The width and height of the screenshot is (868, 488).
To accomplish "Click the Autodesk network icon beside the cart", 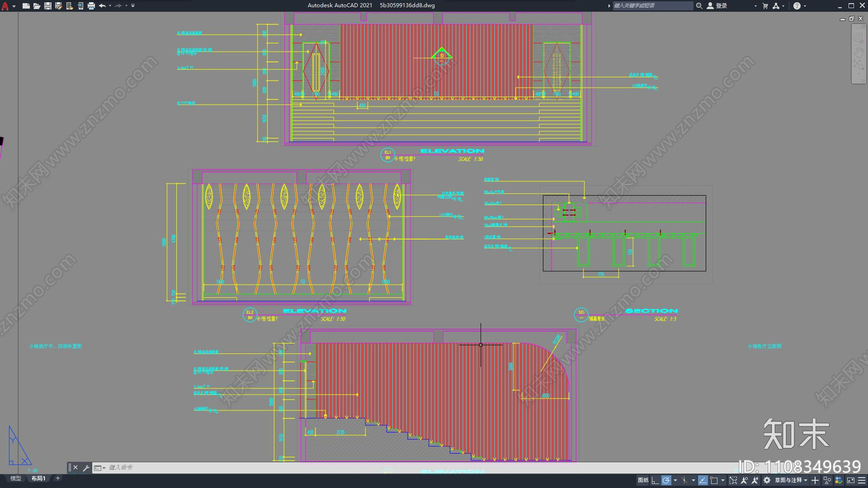I will [776, 6].
